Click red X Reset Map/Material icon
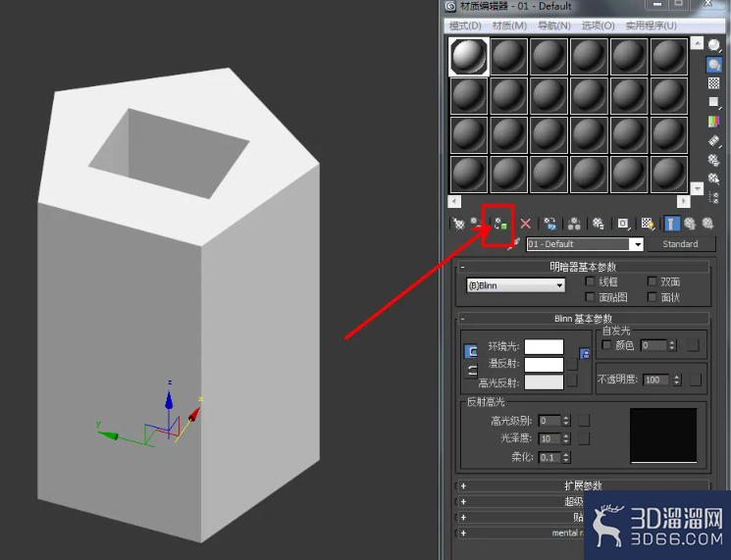731x560 pixels. [525, 224]
